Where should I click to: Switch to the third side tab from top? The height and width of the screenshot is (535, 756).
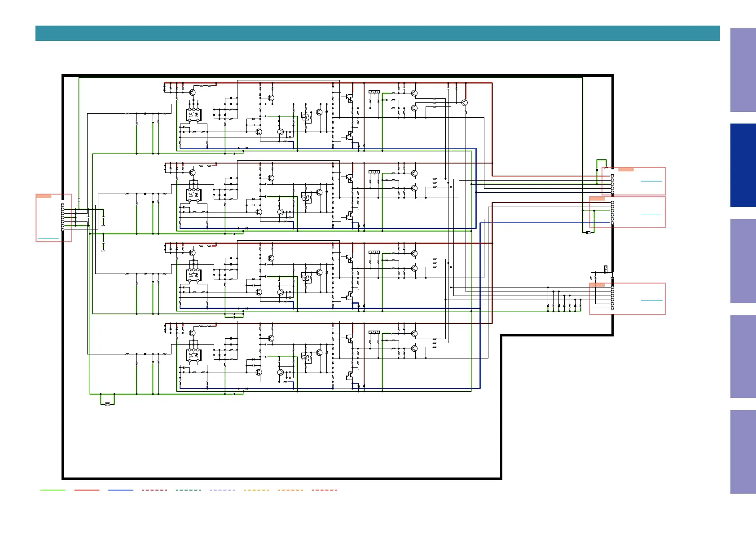(743, 261)
